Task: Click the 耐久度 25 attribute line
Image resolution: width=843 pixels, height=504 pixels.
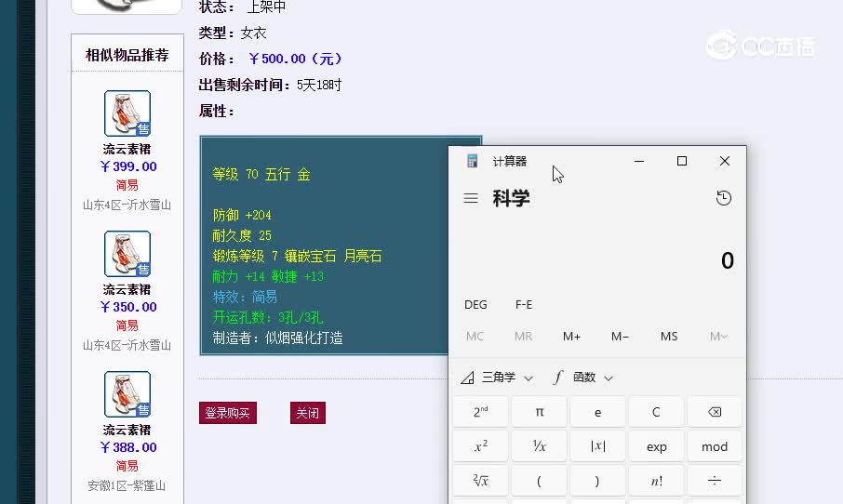Action: tap(242, 235)
